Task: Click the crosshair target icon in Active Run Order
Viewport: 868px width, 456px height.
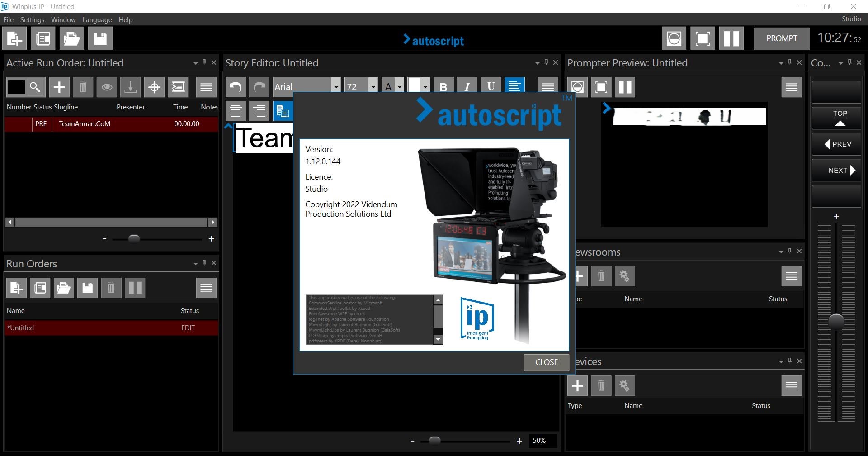Action: pyautogui.click(x=154, y=87)
